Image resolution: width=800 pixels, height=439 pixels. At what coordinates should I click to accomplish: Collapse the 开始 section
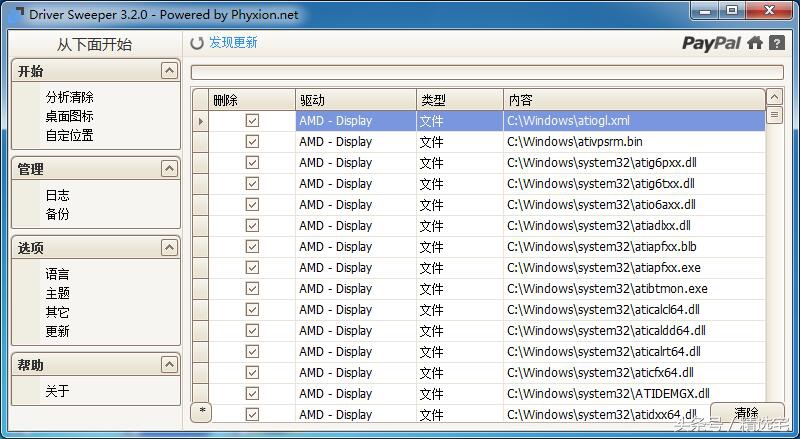(x=169, y=70)
